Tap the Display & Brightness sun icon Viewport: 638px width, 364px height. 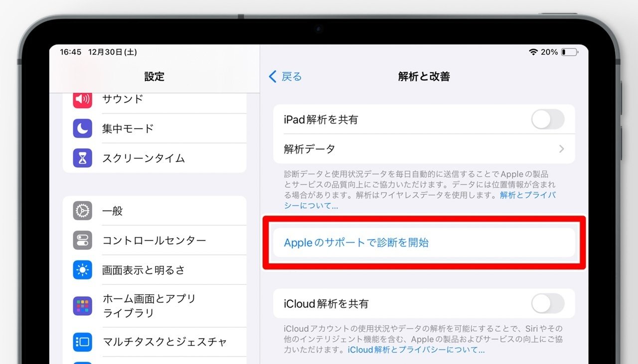(x=82, y=270)
